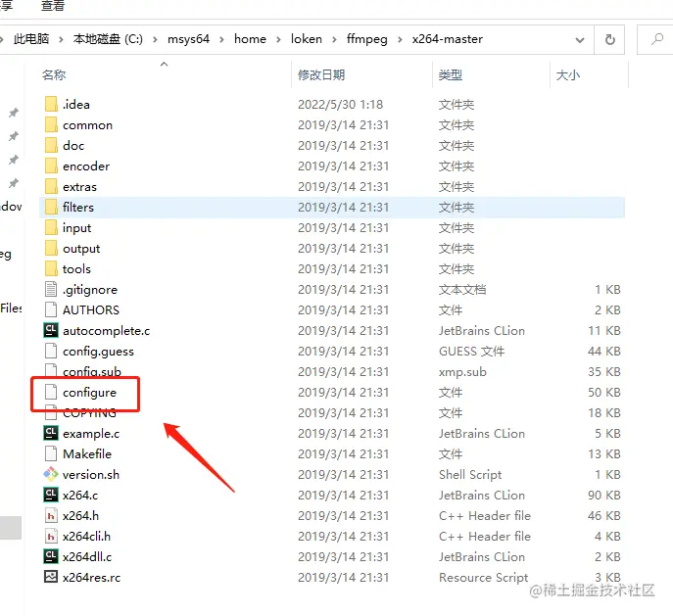Screen dimensions: 673x616
Task: Open the .idea folder icon
Action: pyautogui.click(x=51, y=104)
